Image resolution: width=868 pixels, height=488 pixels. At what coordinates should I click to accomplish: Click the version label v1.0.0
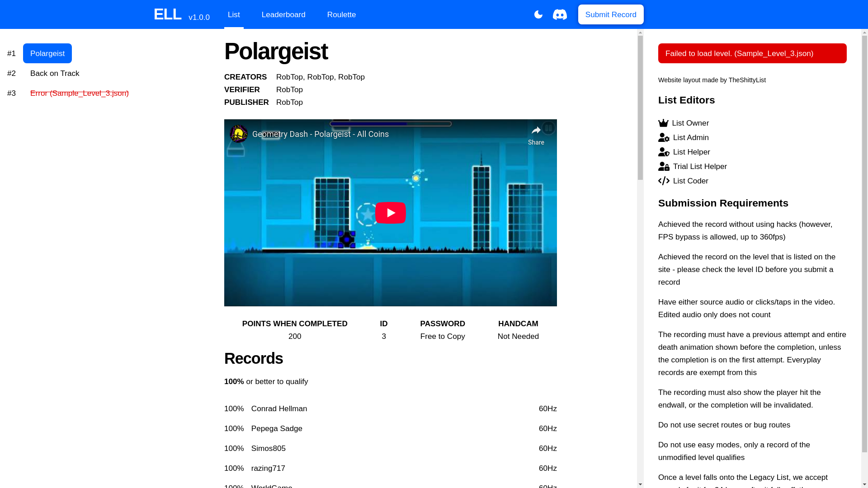pyautogui.click(x=199, y=17)
